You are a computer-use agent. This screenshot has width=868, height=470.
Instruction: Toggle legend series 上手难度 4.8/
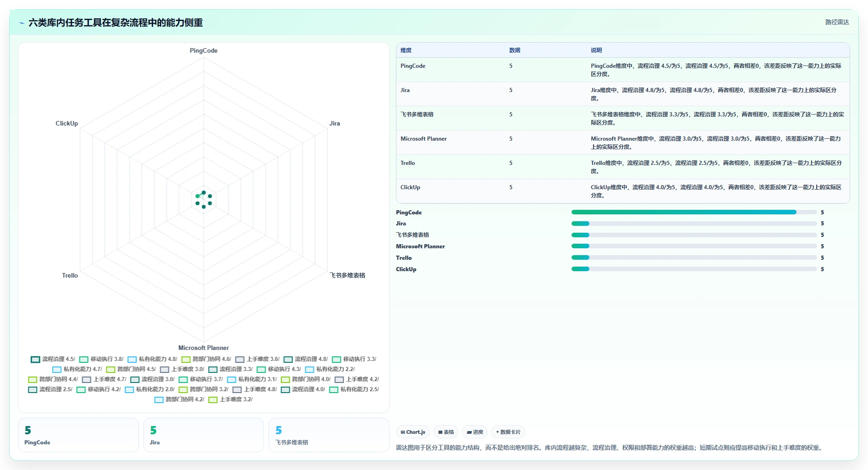point(255,389)
